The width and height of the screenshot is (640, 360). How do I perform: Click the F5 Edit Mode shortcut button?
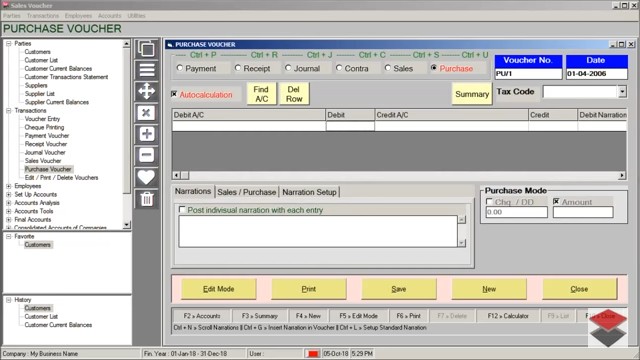(x=358, y=316)
